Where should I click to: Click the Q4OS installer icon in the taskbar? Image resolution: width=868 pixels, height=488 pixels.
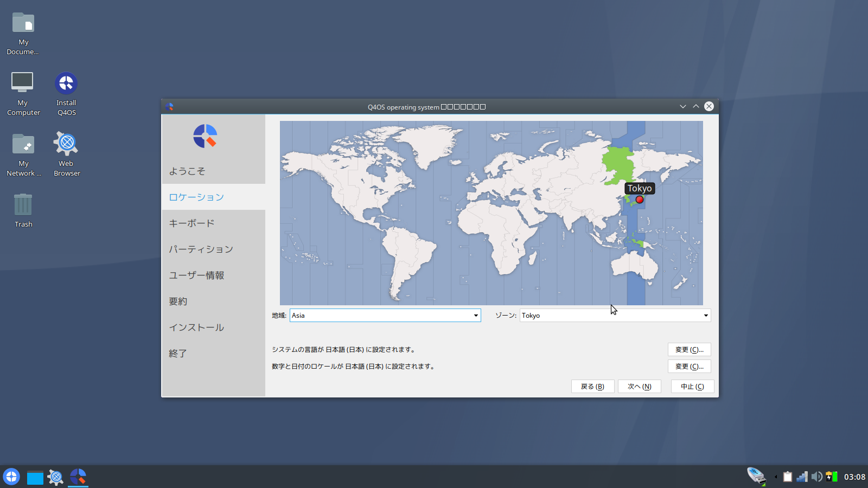point(78,477)
